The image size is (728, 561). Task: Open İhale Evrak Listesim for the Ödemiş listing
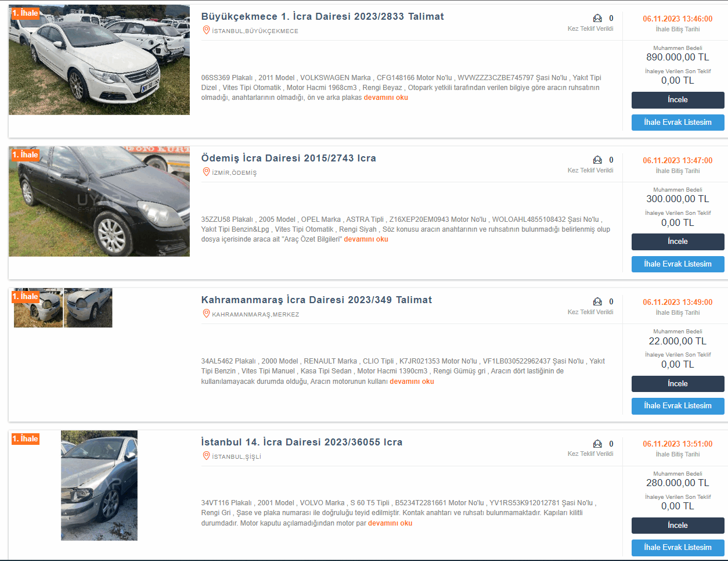point(677,264)
